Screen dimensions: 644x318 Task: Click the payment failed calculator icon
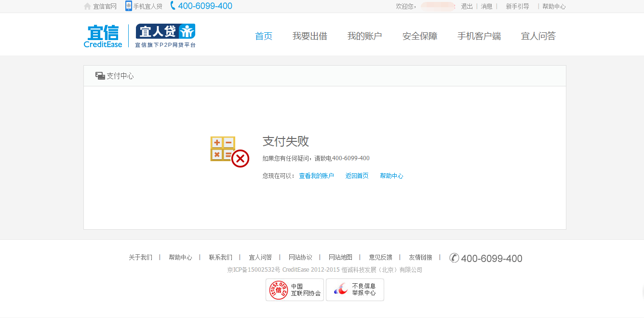pos(230,152)
